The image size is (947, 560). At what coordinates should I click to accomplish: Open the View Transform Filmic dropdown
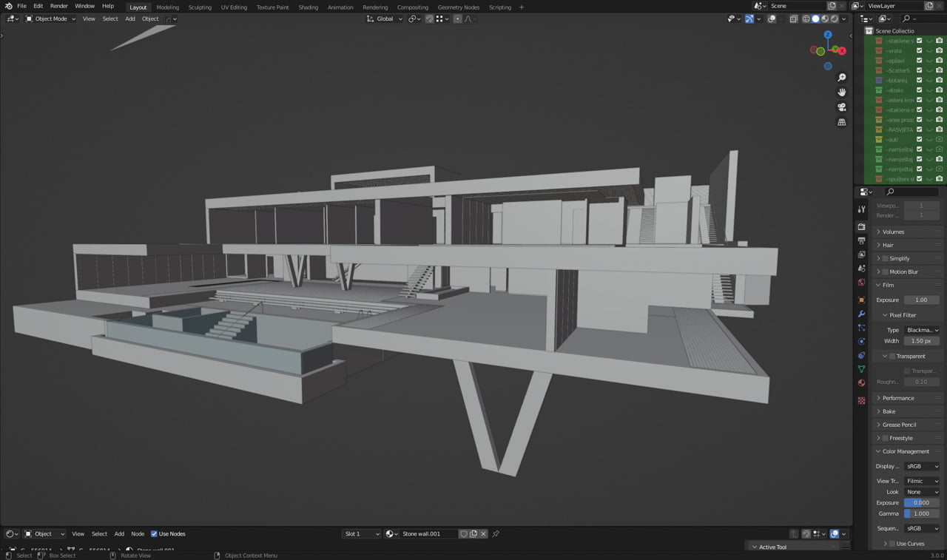(922, 481)
